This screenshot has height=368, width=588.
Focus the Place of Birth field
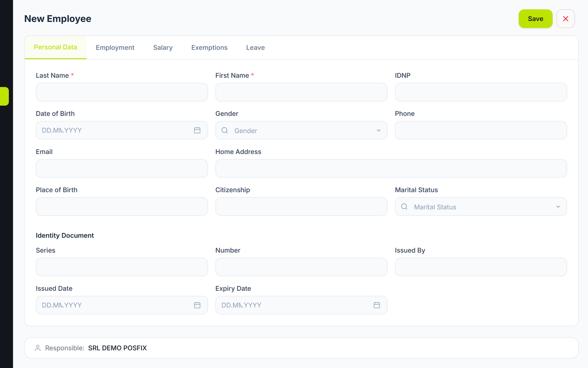(x=122, y=207)
